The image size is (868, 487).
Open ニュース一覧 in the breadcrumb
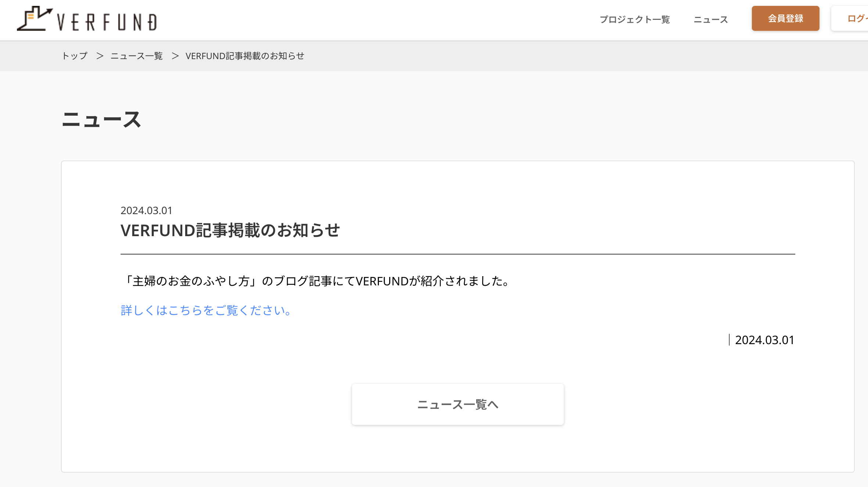click(x=137, y=56)
